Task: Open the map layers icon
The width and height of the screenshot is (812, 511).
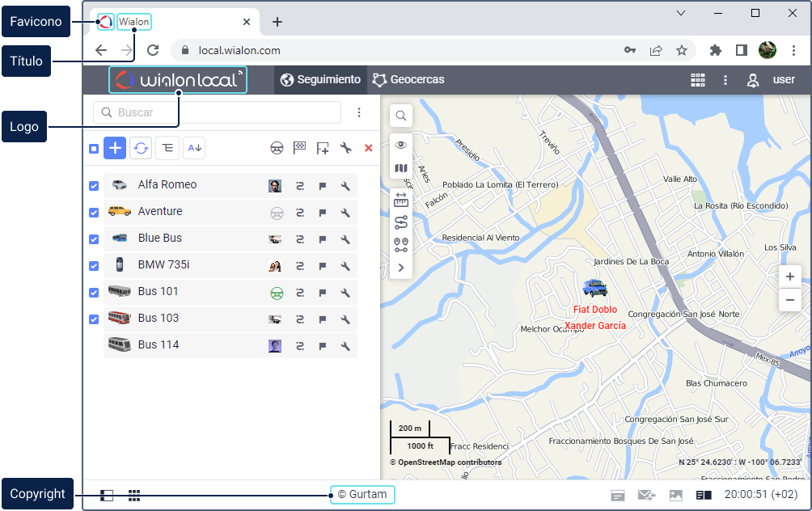Action: (x=401, y=168)
